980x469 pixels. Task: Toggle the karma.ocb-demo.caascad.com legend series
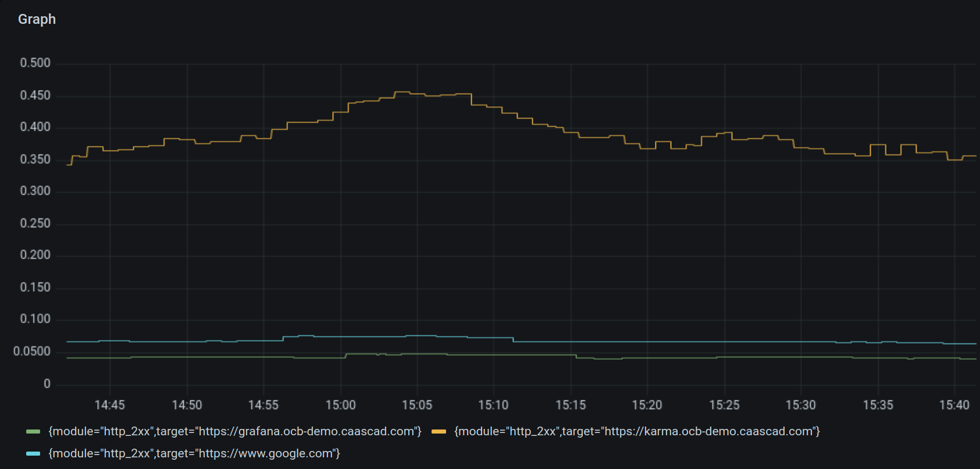tap(637, 431)
